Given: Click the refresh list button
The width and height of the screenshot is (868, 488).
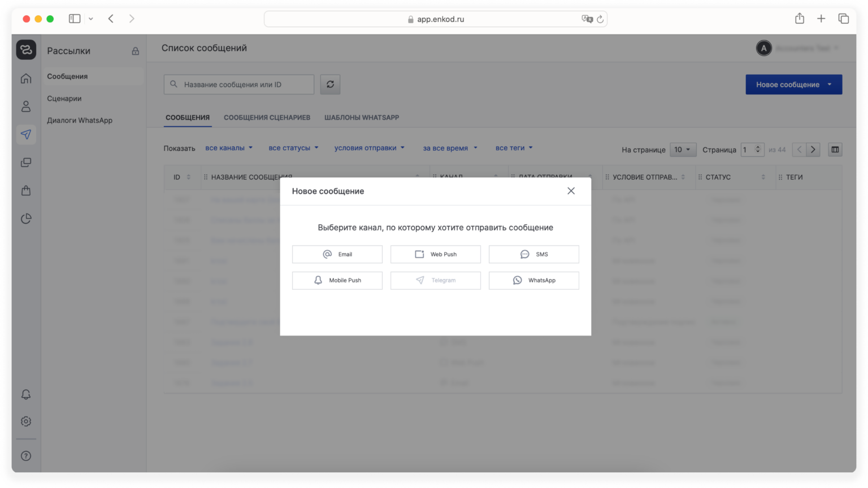Looking at the screenshot, I should (330, 85).
